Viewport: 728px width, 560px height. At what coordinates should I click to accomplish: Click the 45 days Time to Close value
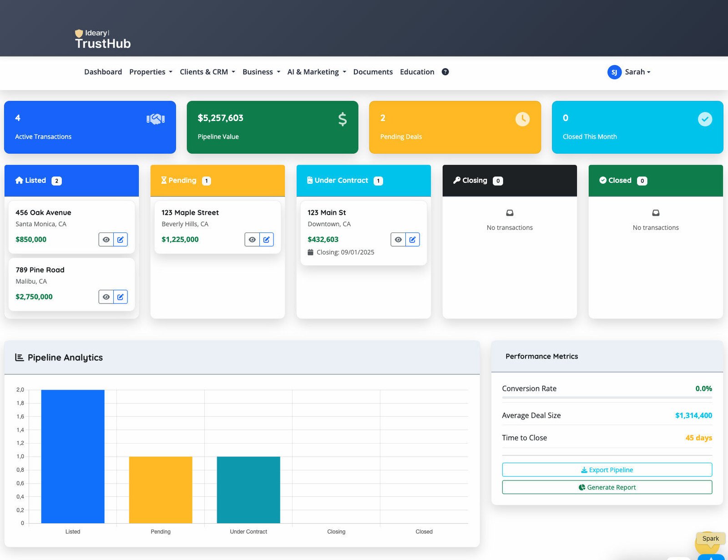(698, 438)
